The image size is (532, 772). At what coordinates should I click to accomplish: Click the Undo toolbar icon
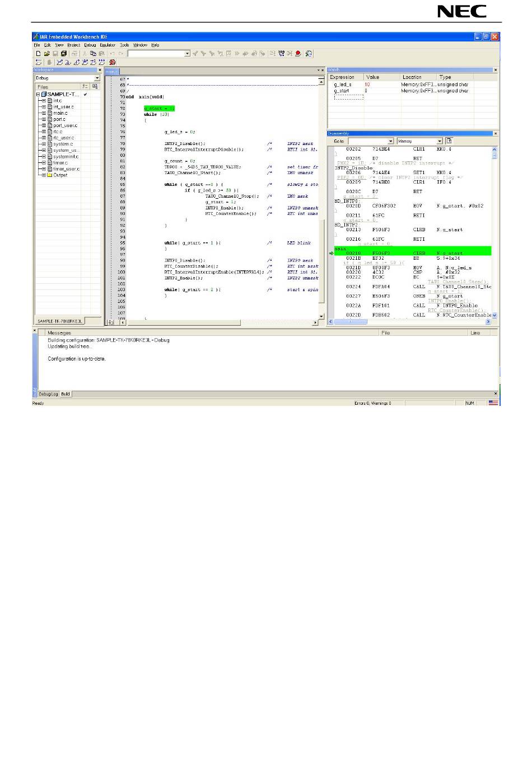point(113,54)
